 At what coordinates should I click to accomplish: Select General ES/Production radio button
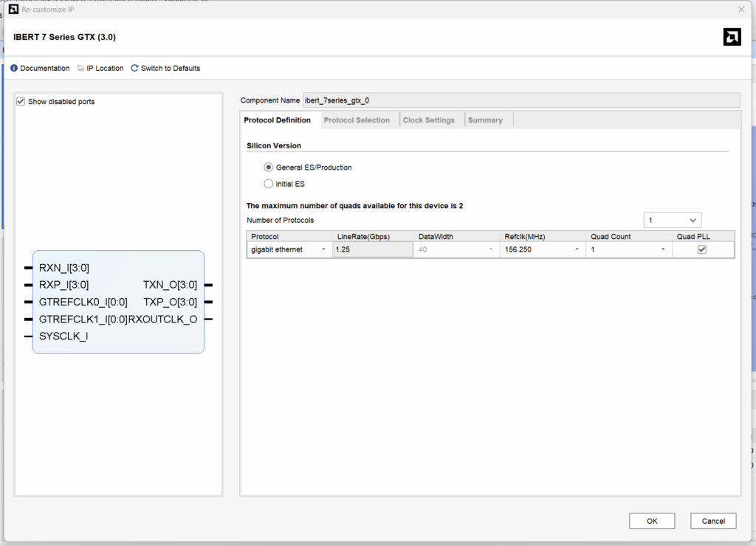269,167
